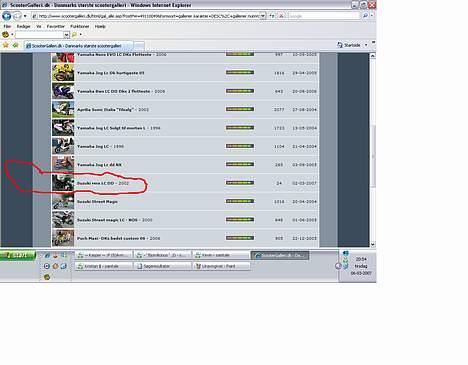Open the smiley toolbar combo box arrow
The width and height of the screenshot is (468, 365).
coord(66,35)
